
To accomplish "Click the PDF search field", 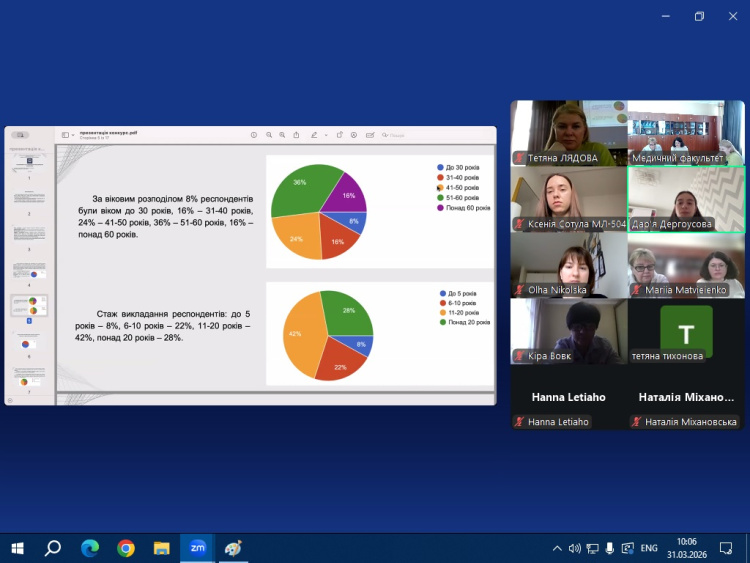I will click(x=396, y=135).
